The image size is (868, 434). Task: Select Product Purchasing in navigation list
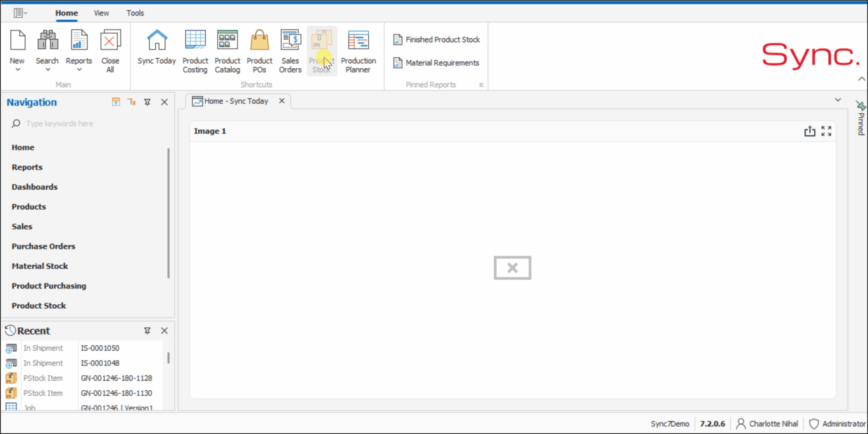click(x=49, y=286)
